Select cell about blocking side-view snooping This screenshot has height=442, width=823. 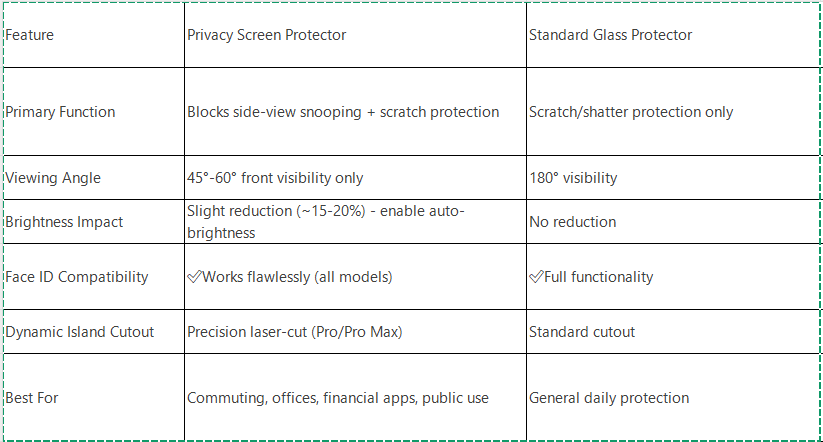(355, 112)
